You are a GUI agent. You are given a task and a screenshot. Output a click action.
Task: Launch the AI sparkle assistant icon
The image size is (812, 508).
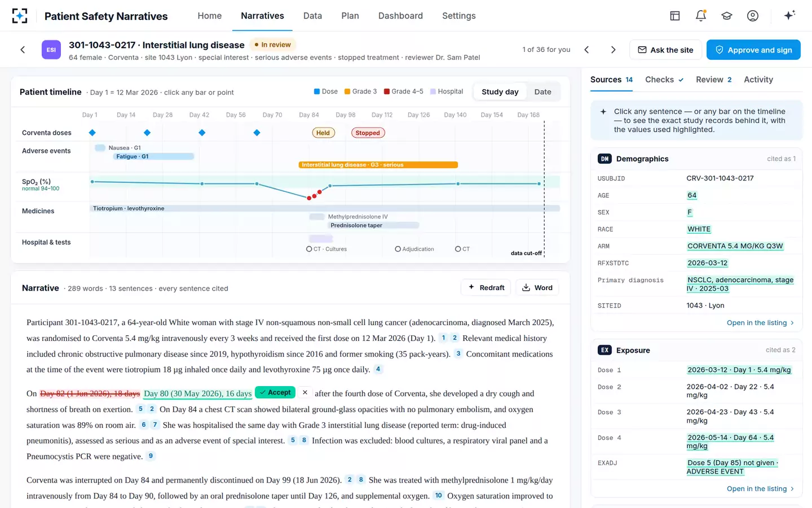789,15
